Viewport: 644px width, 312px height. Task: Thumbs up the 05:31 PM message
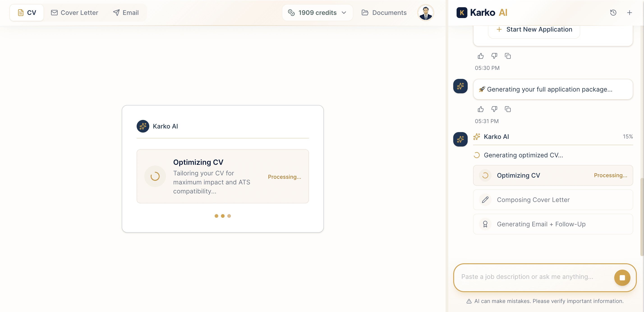pyautogui.click(x=481, y=109)
